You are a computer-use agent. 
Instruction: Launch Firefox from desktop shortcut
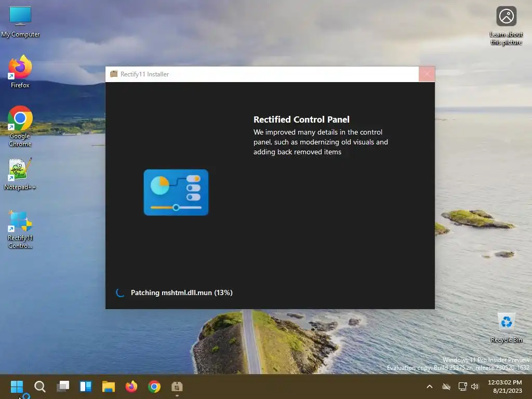[x=20, y=72]
